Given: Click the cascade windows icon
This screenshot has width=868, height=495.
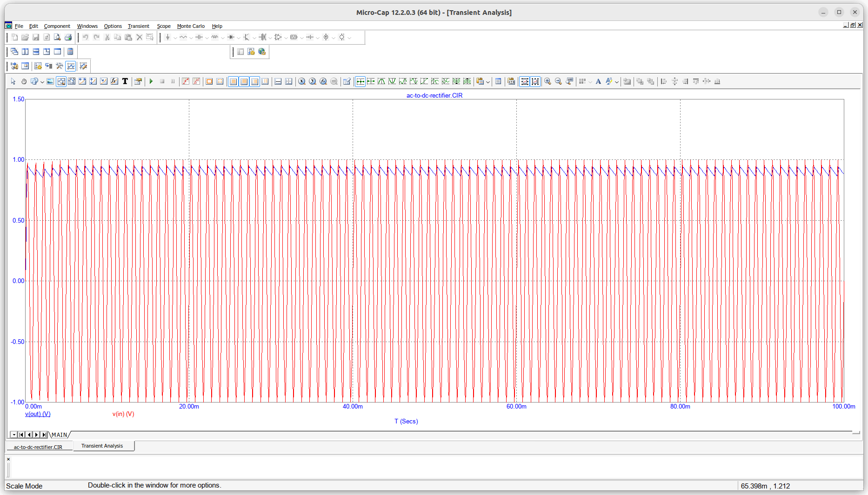Looking at the screenshot, I should [14, 52].
